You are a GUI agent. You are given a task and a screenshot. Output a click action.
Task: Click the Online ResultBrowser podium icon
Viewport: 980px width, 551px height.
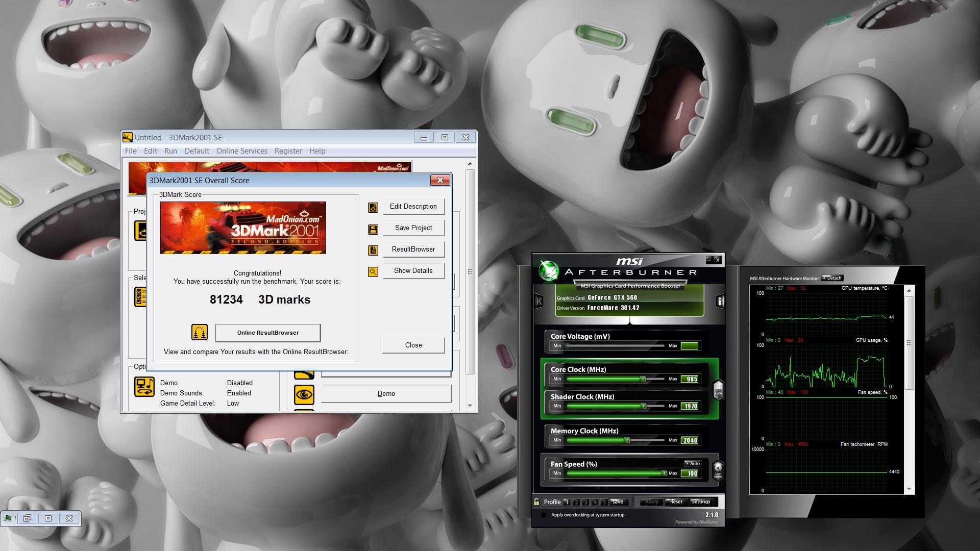[x=200, y=332]
